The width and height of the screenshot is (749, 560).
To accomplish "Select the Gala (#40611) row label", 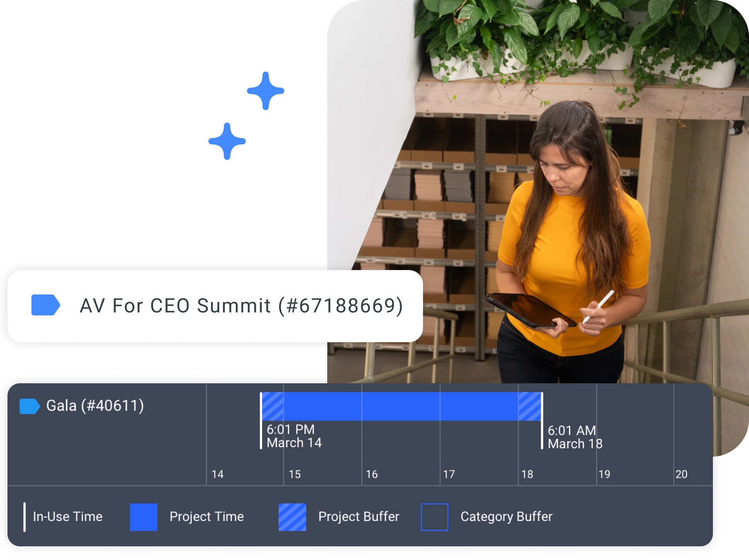I will 95,406.
